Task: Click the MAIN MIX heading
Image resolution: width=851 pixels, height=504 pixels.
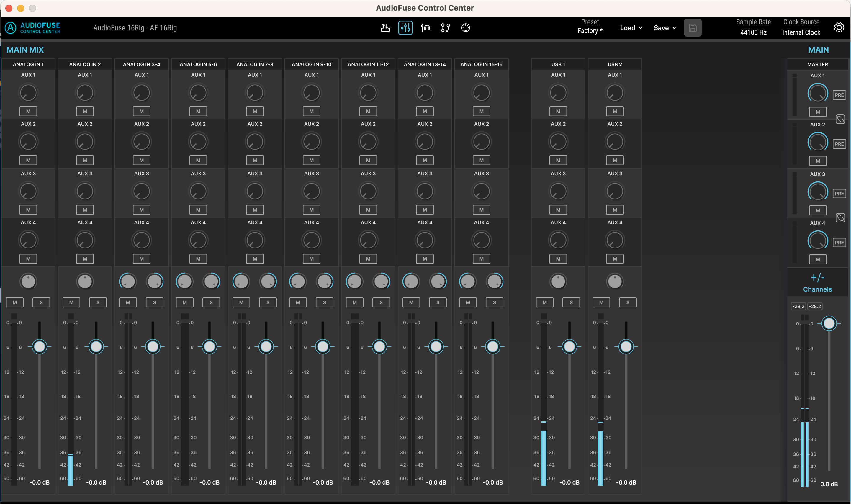Action: click(x=25, y=50)
